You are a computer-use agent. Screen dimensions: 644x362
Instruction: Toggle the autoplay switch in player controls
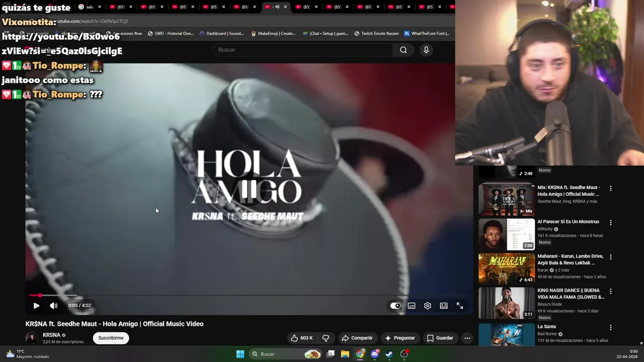tap(395, 306)
